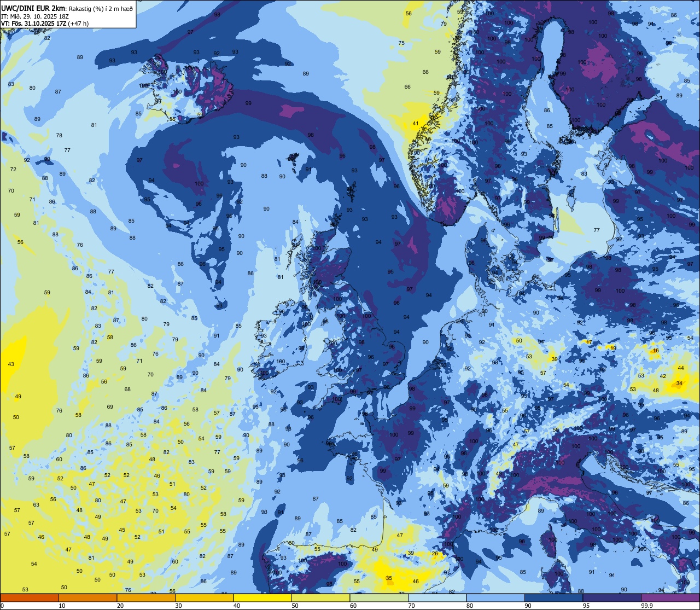Click the '26' humidity value near the Pyrenees

pyautogui.click(x=435, y=554)
